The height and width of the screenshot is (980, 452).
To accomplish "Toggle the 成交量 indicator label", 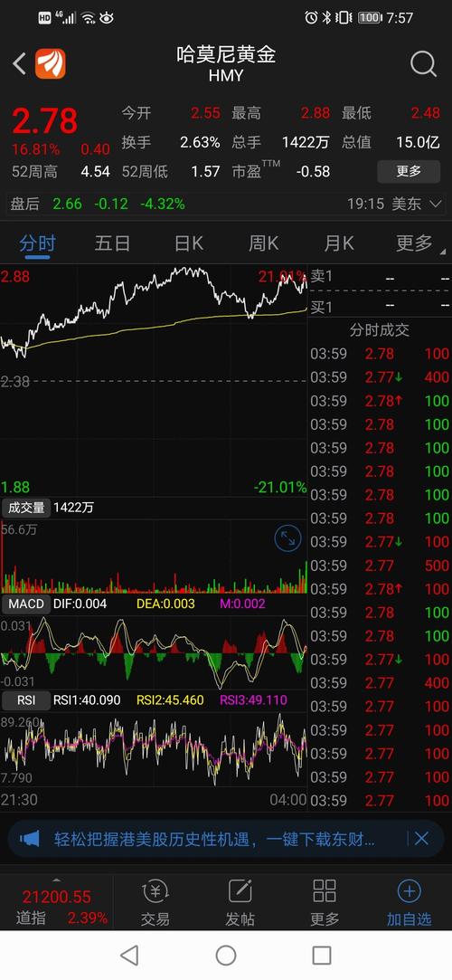I will pos(25,508).
